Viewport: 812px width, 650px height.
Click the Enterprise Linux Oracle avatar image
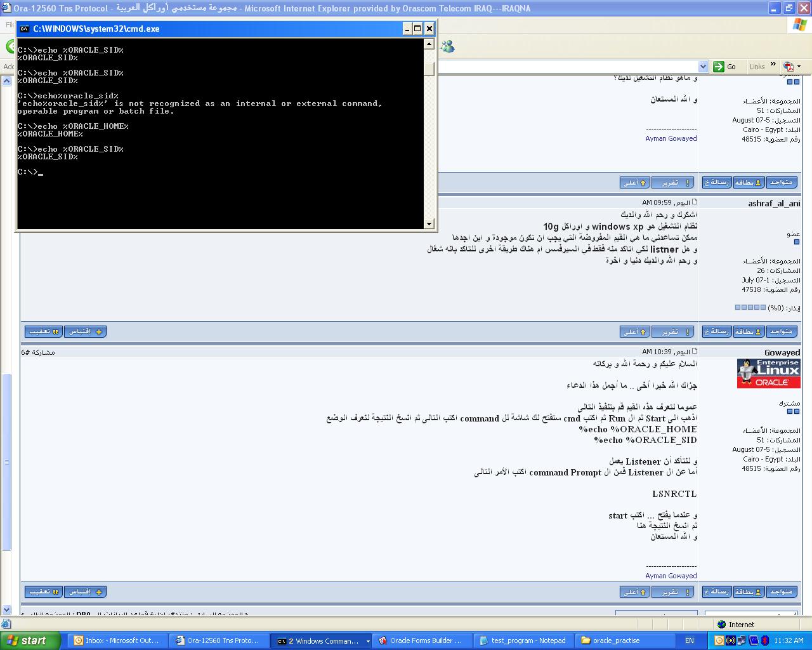point(768,373)
